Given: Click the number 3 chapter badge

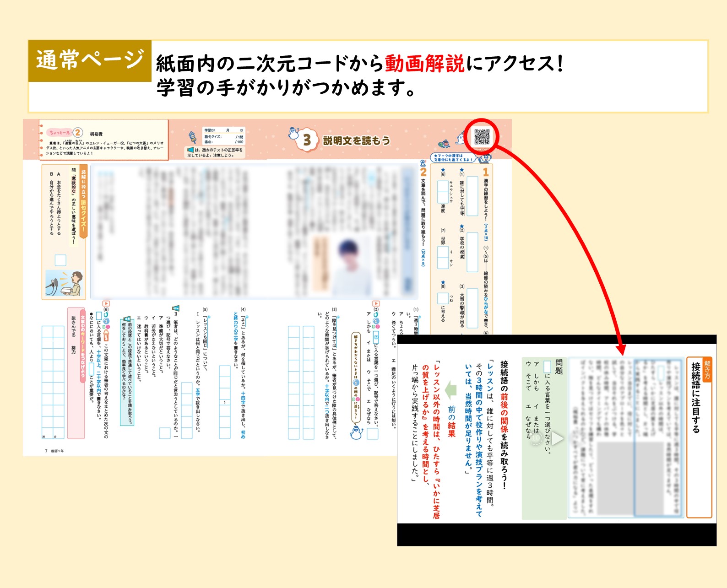Looking at the screenshot, I should point(307,140).
